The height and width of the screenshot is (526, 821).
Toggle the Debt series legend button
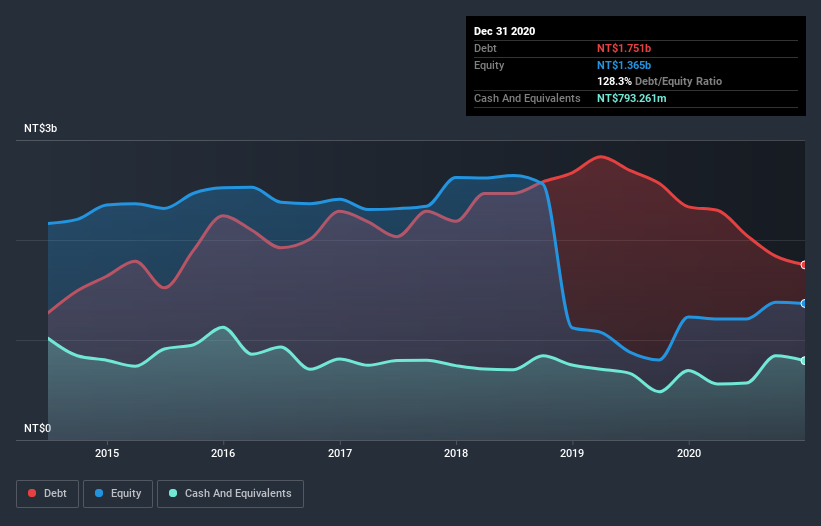(x=48, y=494)
